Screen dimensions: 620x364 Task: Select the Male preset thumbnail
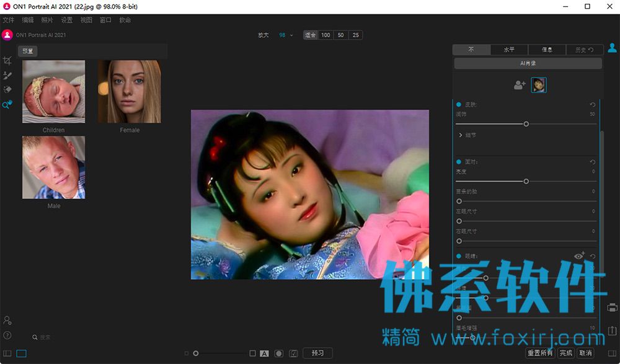point(54,167)
